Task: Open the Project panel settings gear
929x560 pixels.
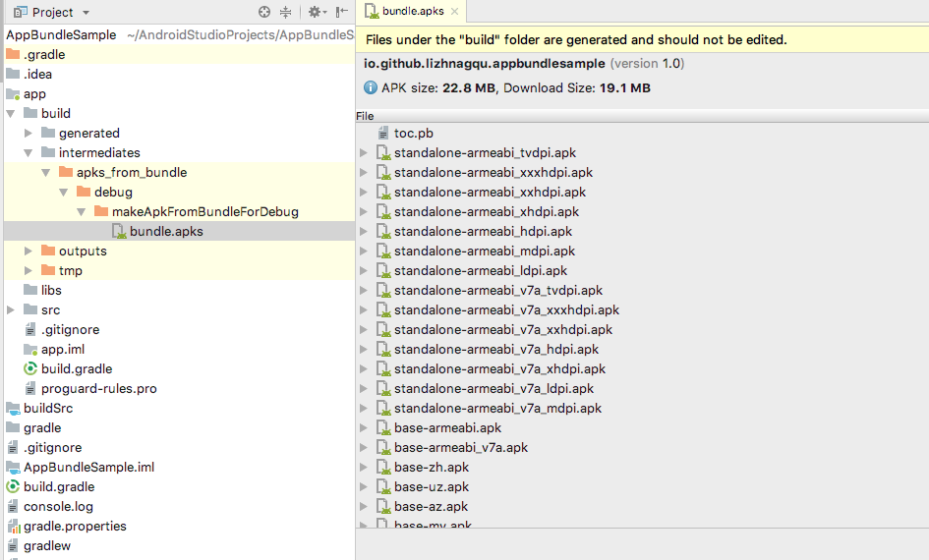Action: (x=315, y=12)
